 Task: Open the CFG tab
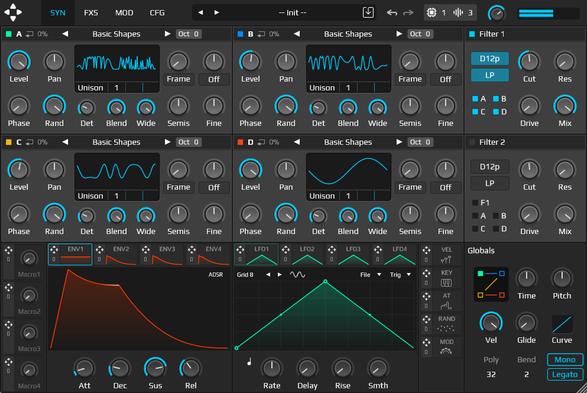[x=157, y=13]
